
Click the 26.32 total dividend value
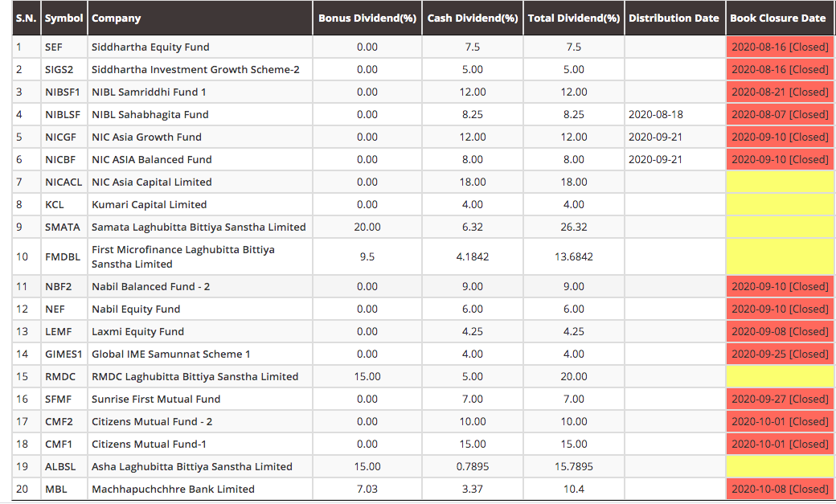click(574, 227)
